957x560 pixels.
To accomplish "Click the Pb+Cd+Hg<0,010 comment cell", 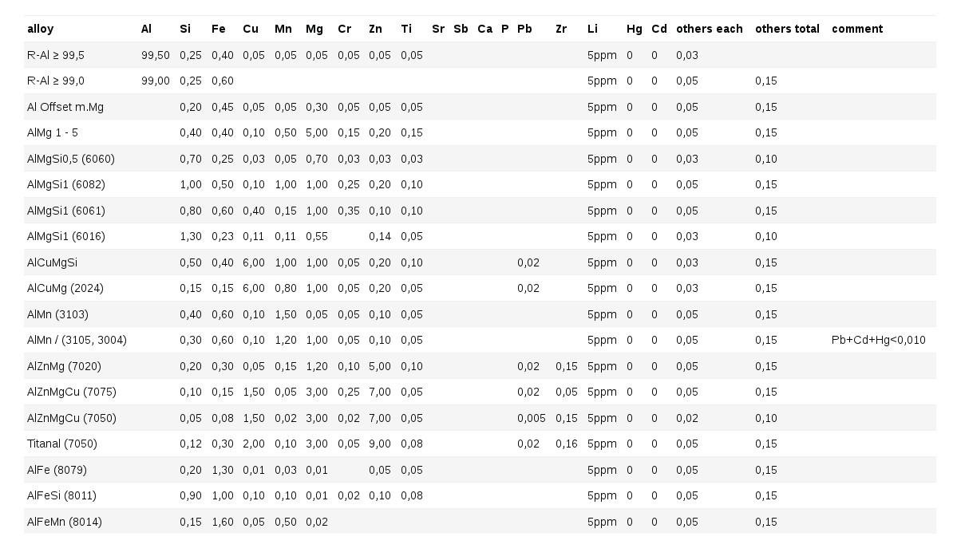I will [878, 340].
